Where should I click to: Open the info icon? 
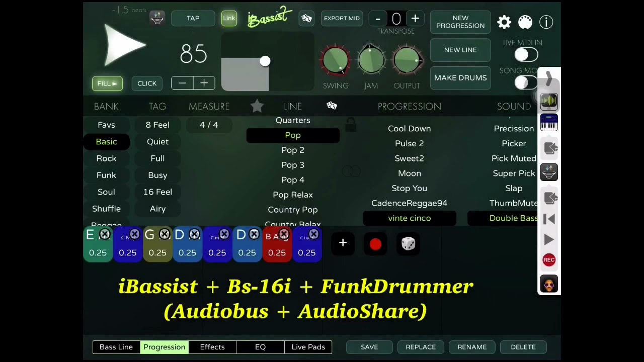546,22
